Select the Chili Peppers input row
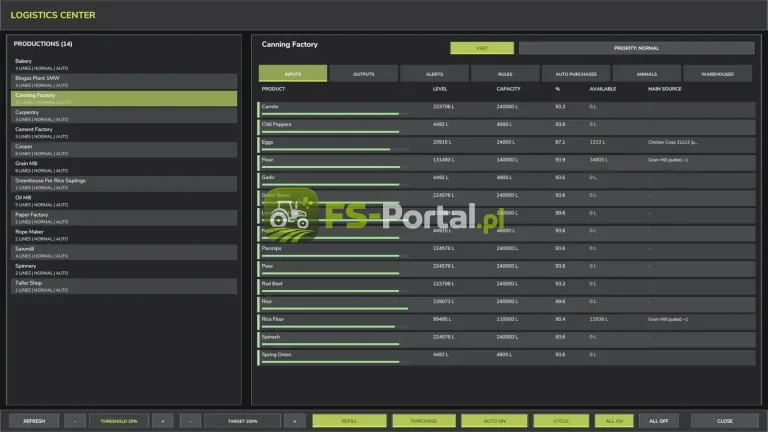768x432 pixels. tap(506, 127)
